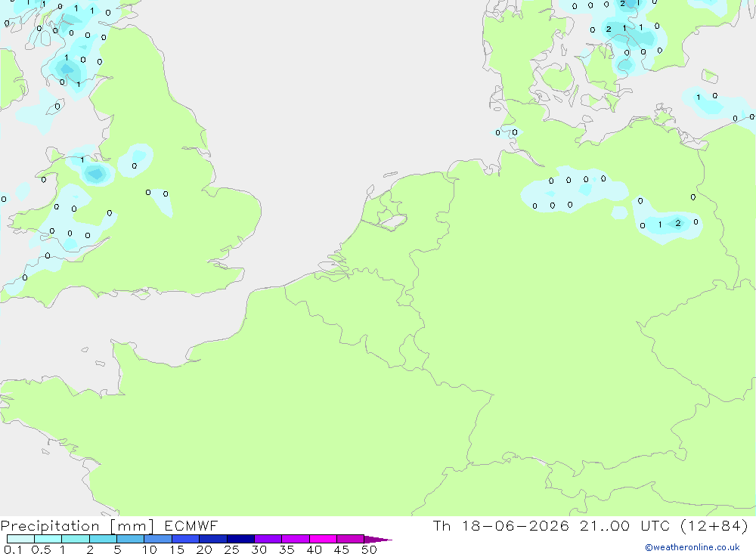This screenshot has width=756, height=554.
Task: Click the '0.1' legend scale label
Action: tap(13, 549)
